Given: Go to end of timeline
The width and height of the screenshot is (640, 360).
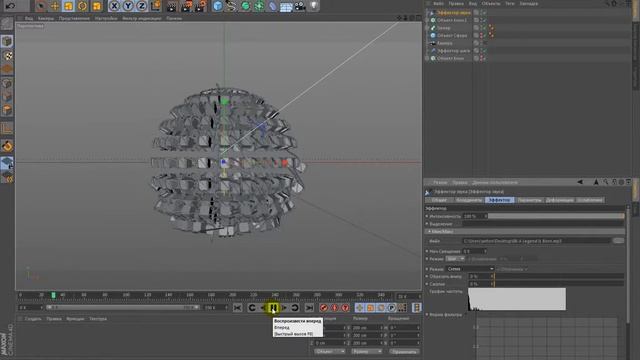Looking at the screenshot, I should tap(309, 307).
